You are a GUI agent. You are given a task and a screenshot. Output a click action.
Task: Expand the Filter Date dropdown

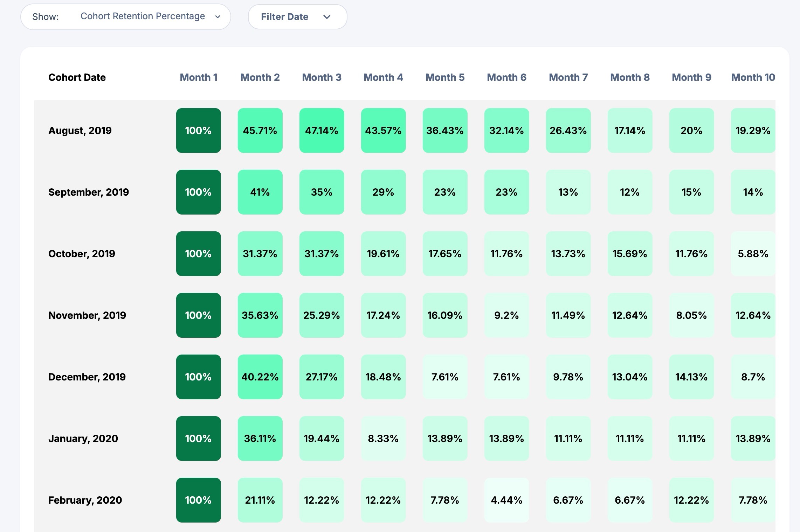coord(297,17)
